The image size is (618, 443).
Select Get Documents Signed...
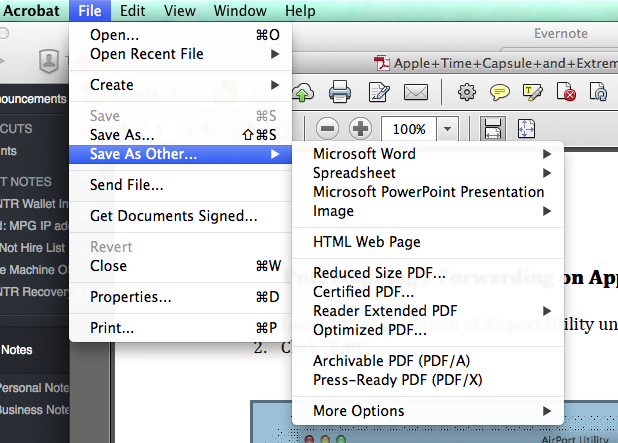tap(181, 216)
